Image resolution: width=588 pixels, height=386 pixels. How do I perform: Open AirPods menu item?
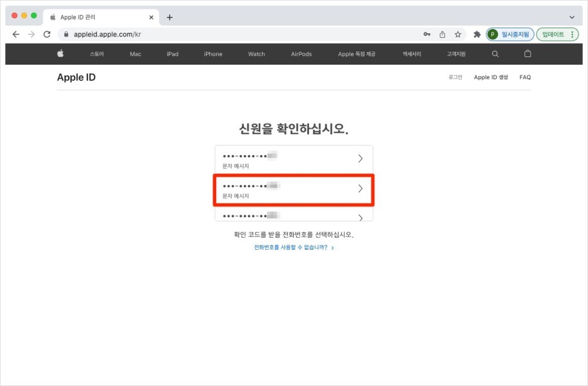302,54
